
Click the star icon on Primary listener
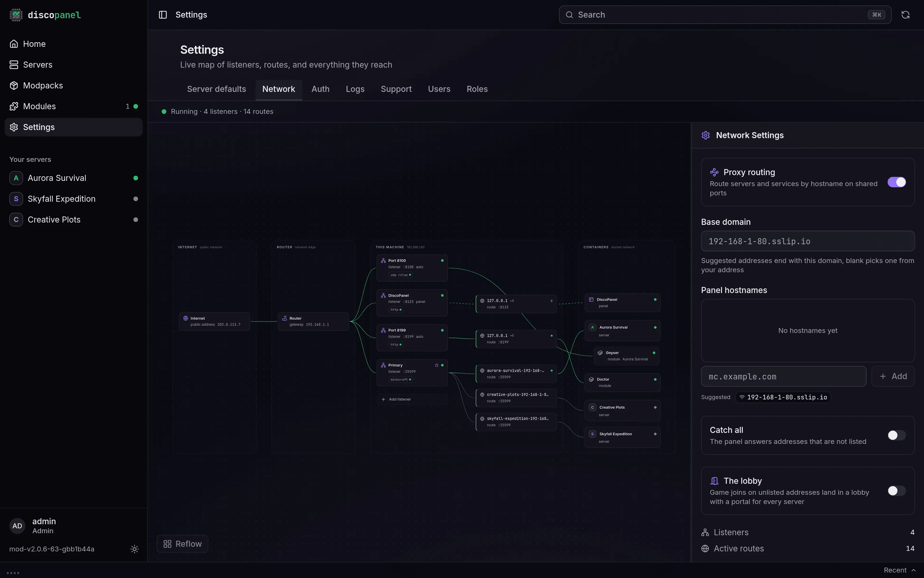click(x=436, y=366)
